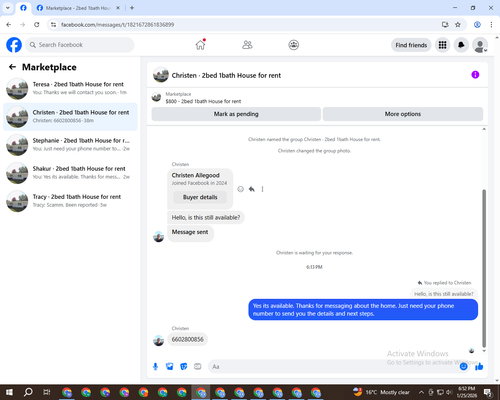
Task: Click the Buyer details button
Action: pos(200,197)
